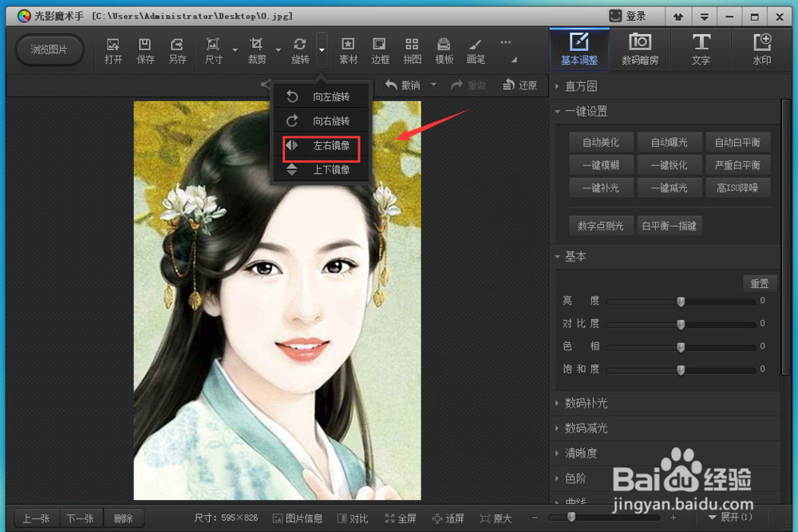Select 上下镜像 from rotate menu

coord(321,170)
